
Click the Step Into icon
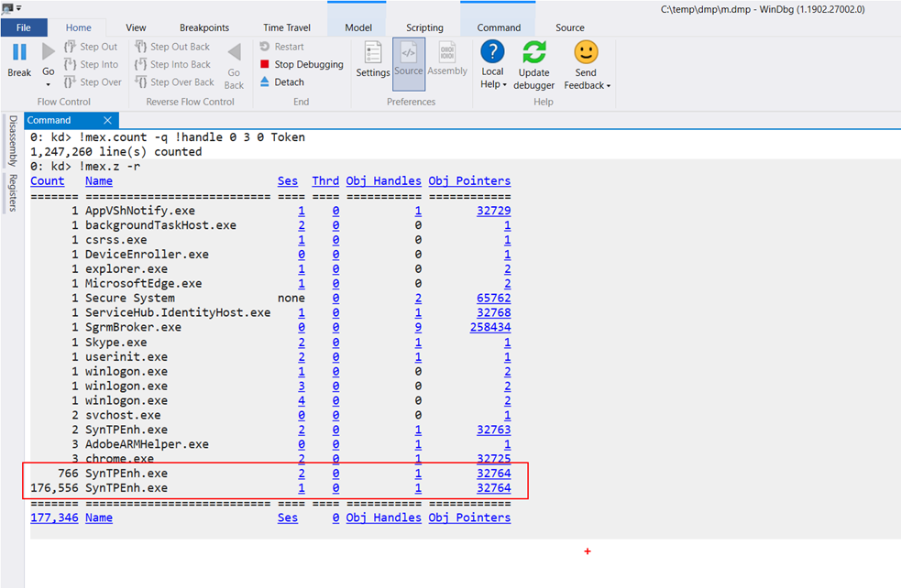(70, 64)
